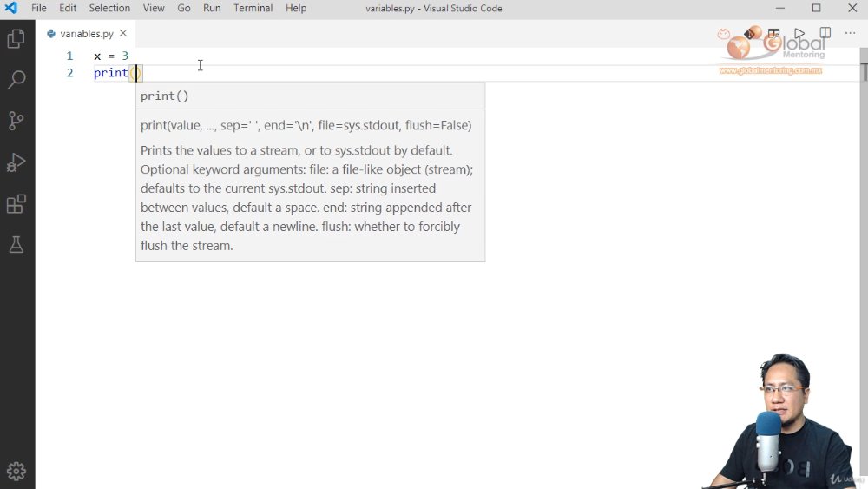
Task: Open the Terminal menu
Action: (x=253, y=8)
